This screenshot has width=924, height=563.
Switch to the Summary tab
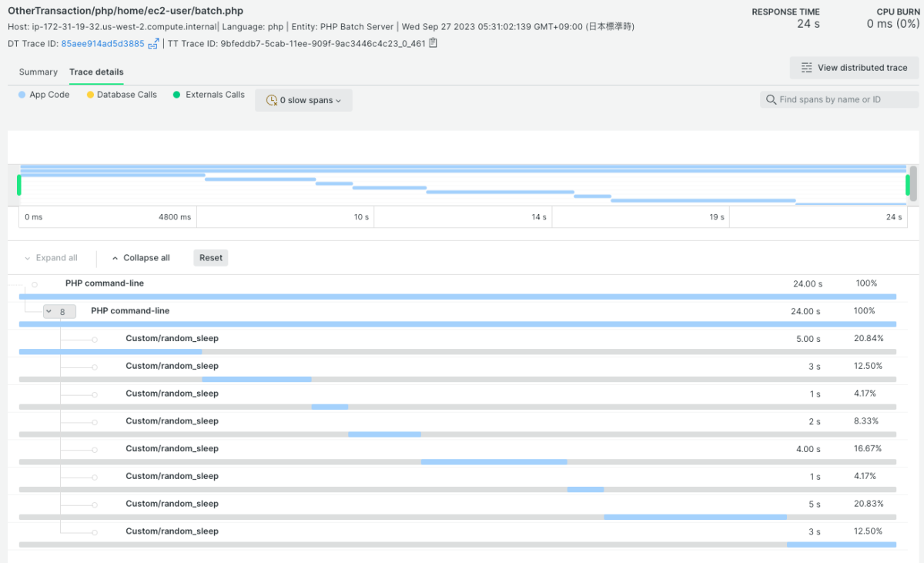pyautogui.click(x=38, y=72)
